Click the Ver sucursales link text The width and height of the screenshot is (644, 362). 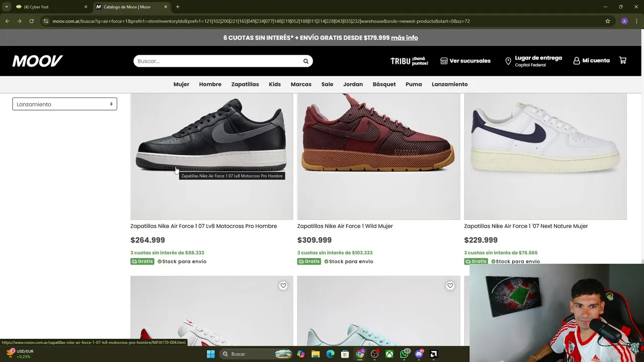(x=470, y=61)
